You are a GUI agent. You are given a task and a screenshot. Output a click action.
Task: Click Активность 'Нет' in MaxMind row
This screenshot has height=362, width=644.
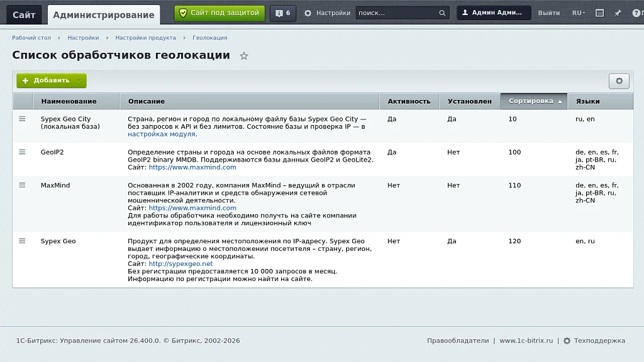(x=394, y=185)
